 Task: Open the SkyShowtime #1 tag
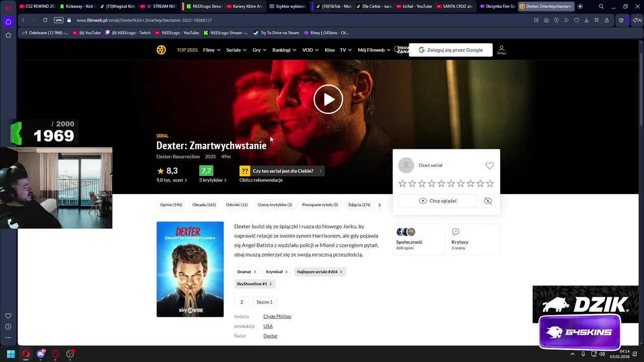pyautogui.click(x=254, y=284)
